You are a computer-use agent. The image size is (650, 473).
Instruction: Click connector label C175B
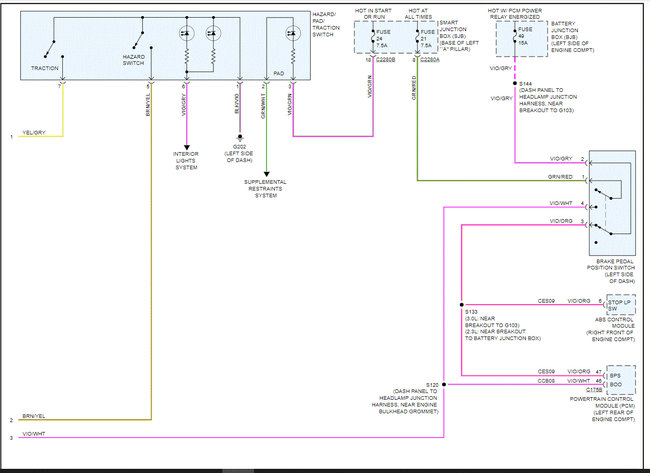point(594,390)
